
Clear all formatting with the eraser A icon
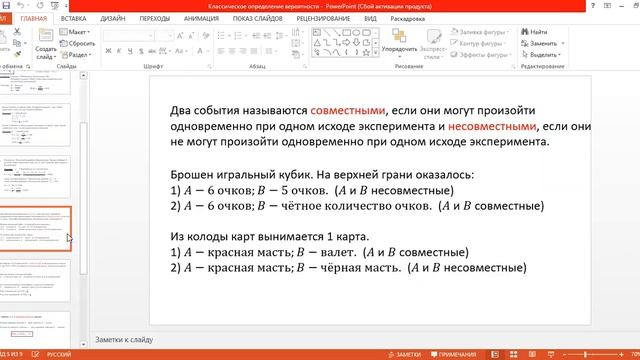coord(206,36)
